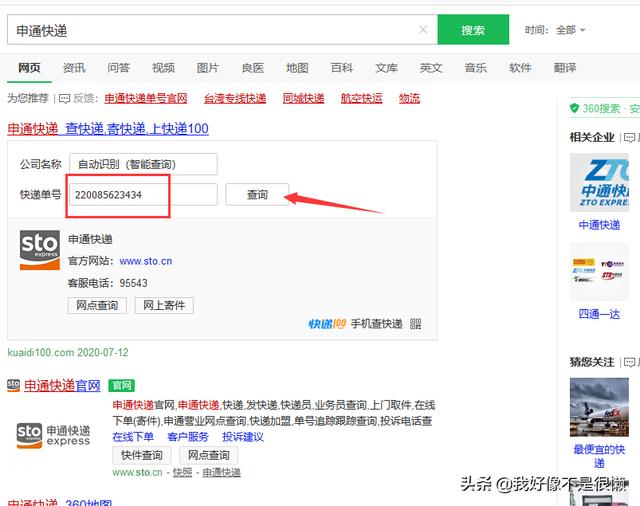Open suggested search 航空快运
The image size is (640, 506).
coord(362,98)
